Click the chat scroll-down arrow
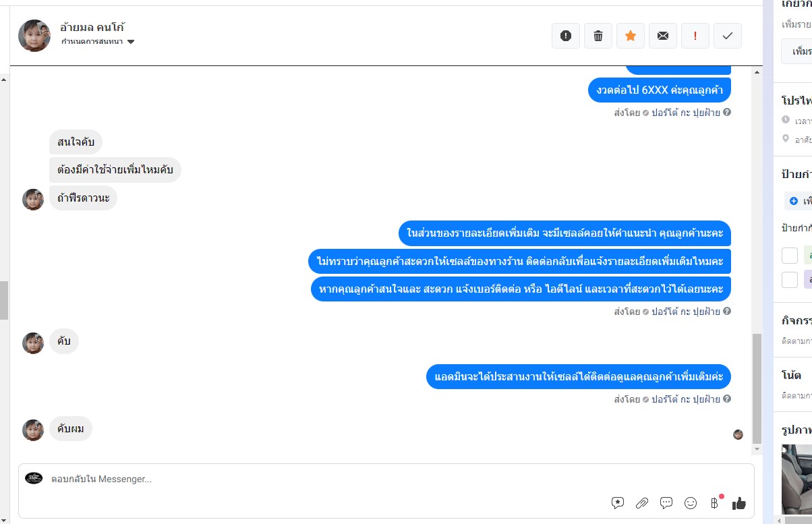812x524 pixels. (x=757, y=449)
